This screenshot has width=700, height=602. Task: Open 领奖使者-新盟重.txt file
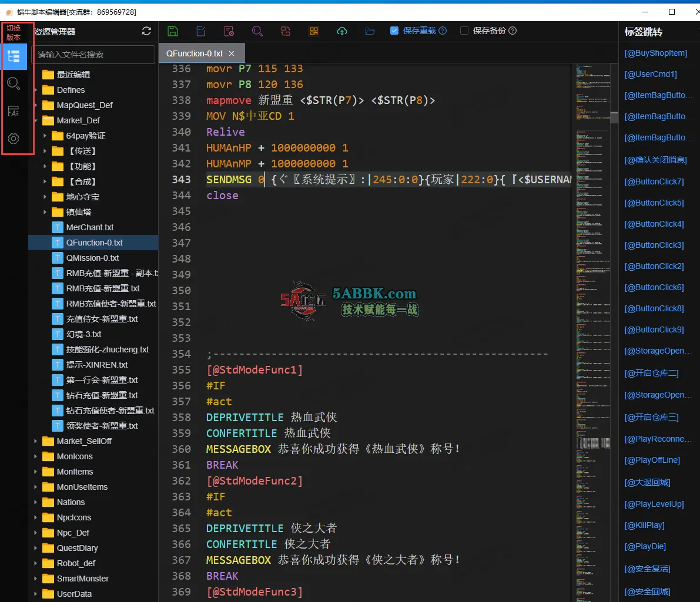click(102, 426)
